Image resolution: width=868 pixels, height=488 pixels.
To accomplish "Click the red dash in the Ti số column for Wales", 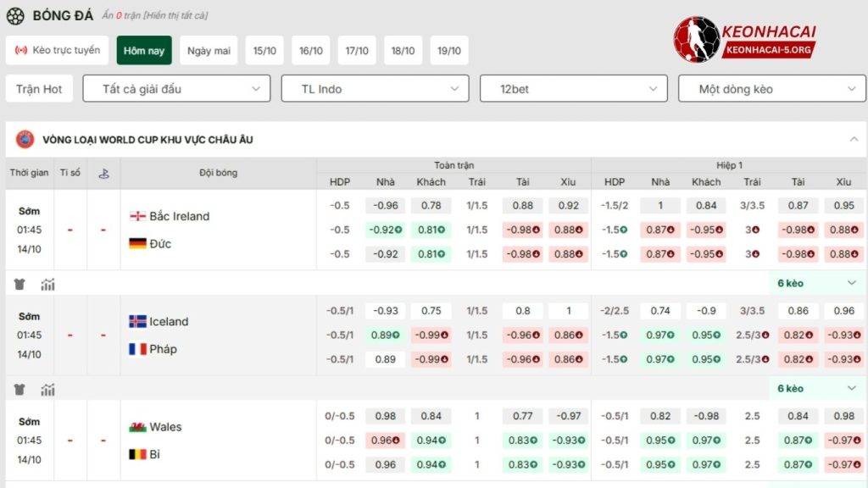I will point(70,440).
